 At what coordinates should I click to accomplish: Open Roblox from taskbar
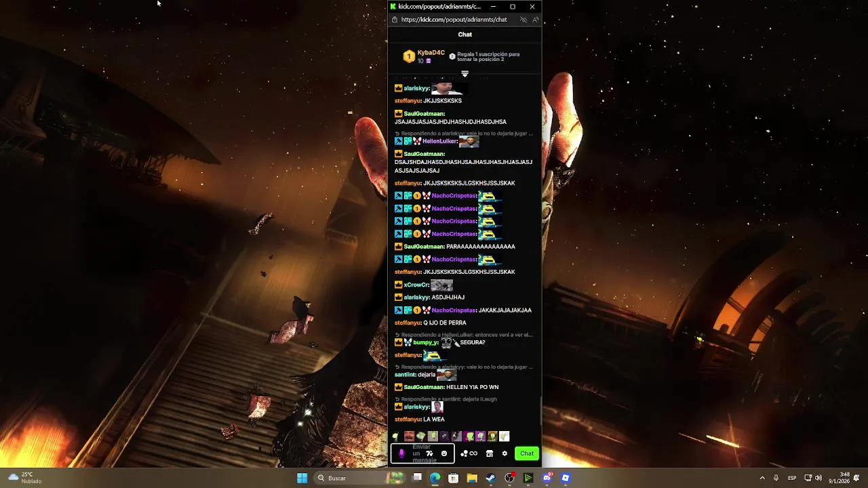pos(565,478)
